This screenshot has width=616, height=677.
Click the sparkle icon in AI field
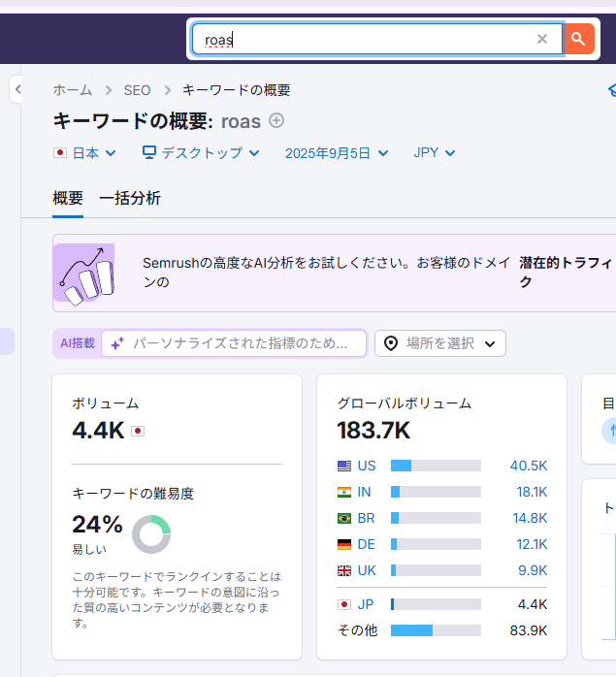click(116, 343)
